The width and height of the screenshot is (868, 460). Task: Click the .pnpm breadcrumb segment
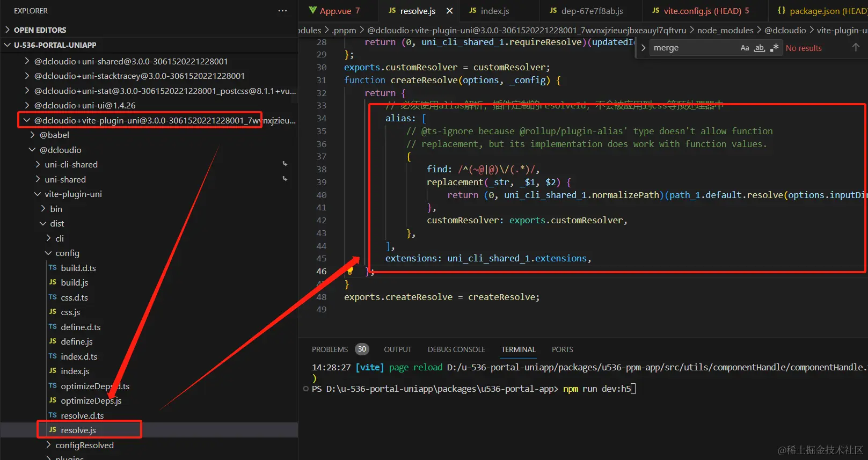click(344, 30)
